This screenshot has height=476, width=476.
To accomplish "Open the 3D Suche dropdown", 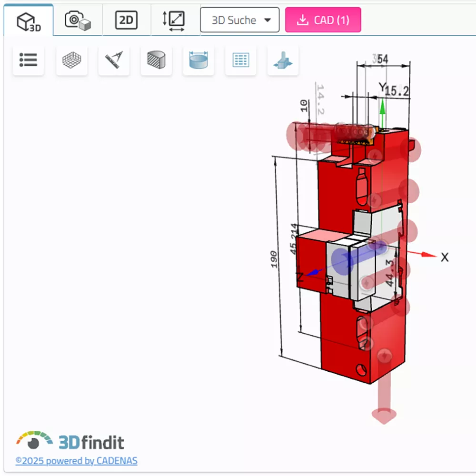I will (x=239, y=20).
